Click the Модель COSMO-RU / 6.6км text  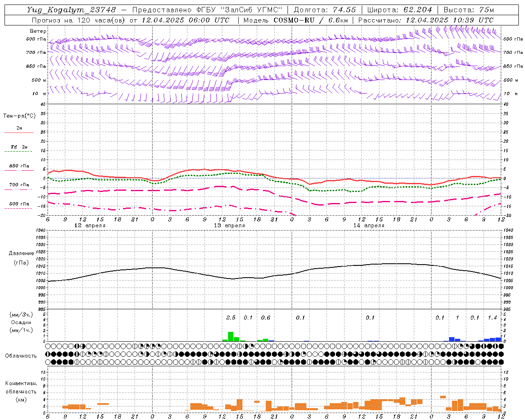click(x=295, y=20)
